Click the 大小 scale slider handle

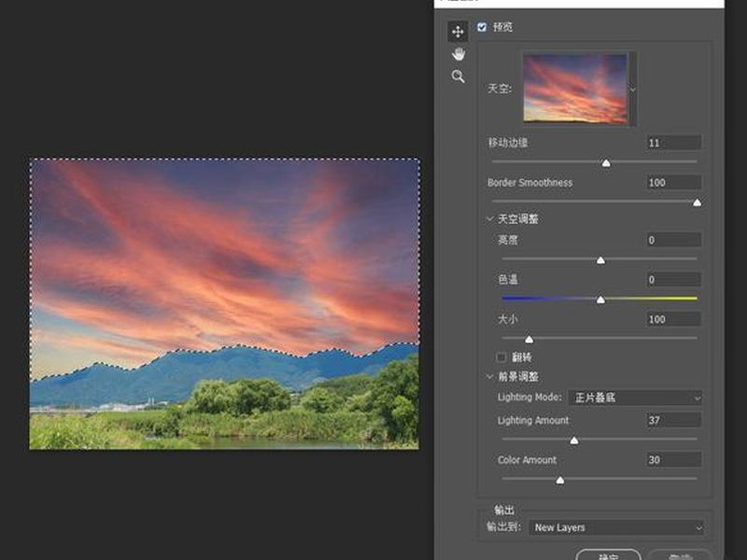pos(529,340)
